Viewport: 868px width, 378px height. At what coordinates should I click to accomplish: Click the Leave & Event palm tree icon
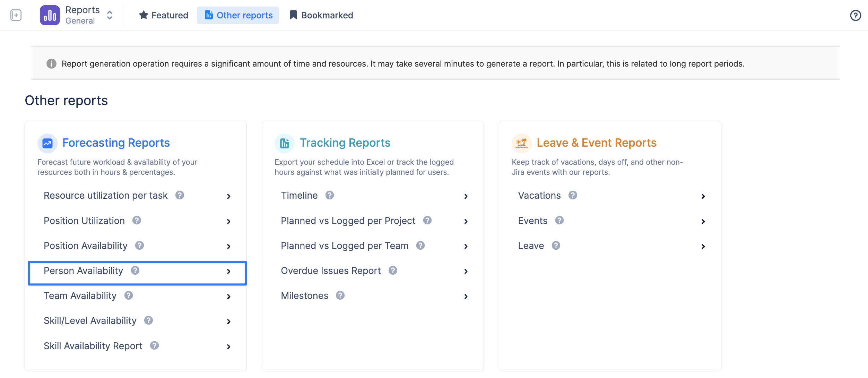click(x=521, y=143)
